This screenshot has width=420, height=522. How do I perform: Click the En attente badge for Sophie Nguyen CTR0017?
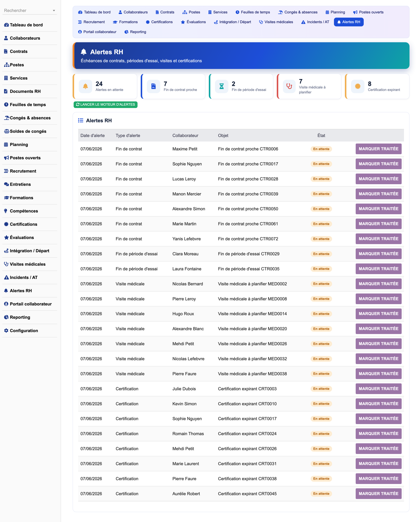pos(321,164)
